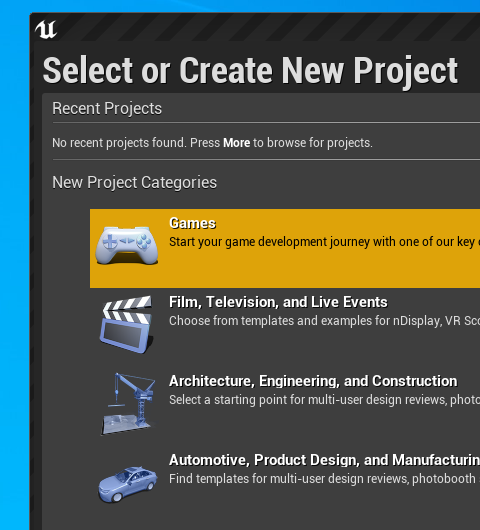Click the Recent Projects section header
480x530 pixels.
click(107, 109)
